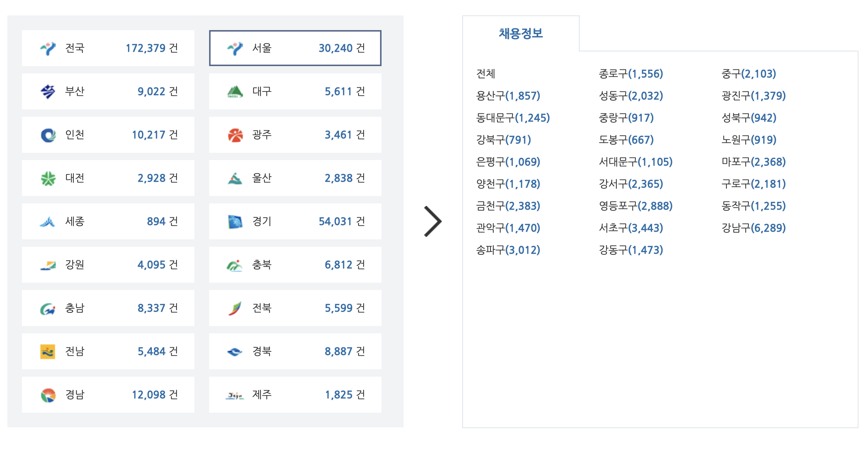Select the 전국 172,379 건 card
The image size is (868, 467).
point(108,48)
